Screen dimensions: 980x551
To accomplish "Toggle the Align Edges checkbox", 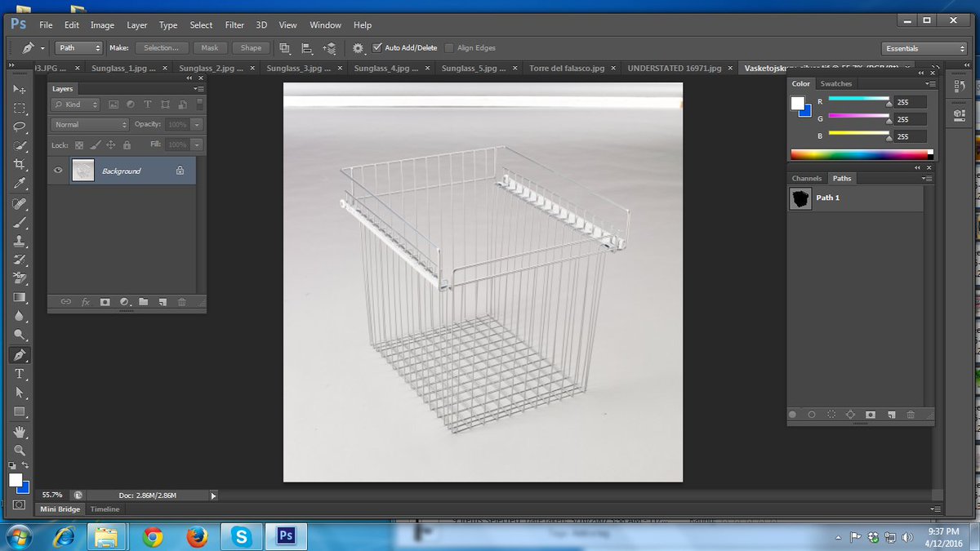I will tap(449, 48).
